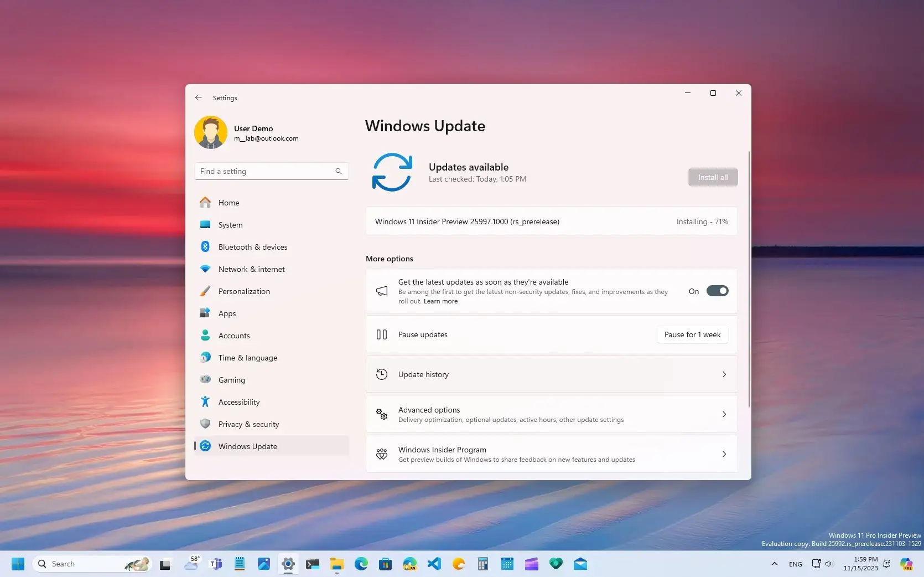Open Network & internet settings

(x=271, y=269)
